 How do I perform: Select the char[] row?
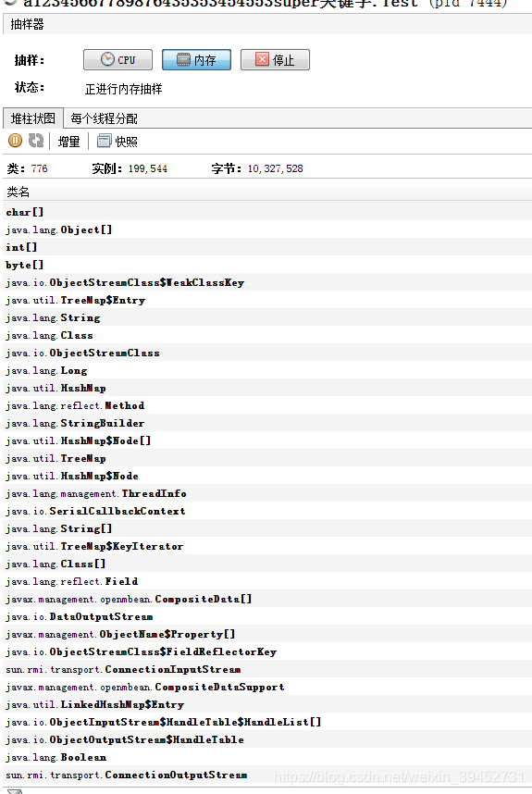click(x=267, y=212)
